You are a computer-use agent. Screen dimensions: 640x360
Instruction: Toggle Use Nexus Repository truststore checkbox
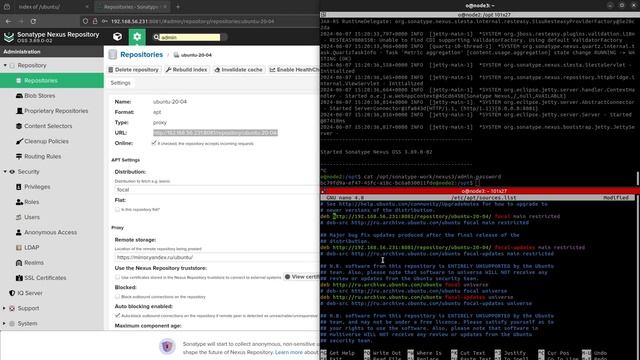pyautogui.click(x=118, y=277)
